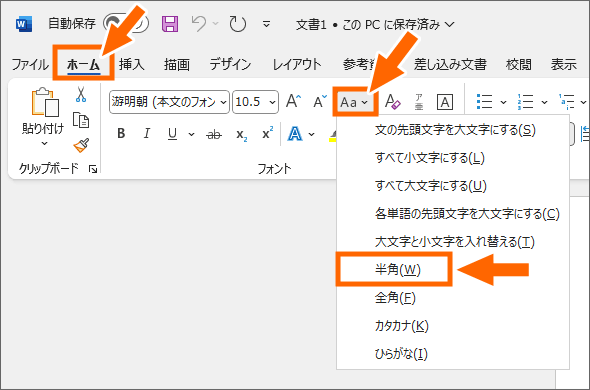
Task: Apply text effects blue A
Action: [295, 134]
